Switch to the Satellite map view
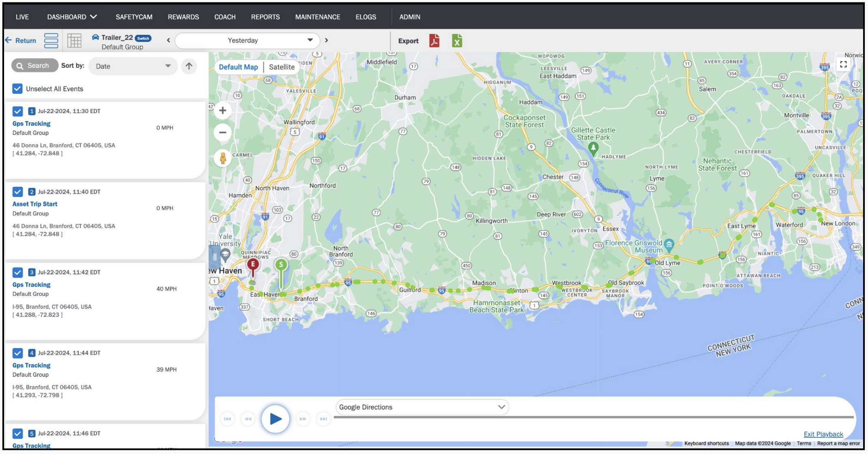 282,67
